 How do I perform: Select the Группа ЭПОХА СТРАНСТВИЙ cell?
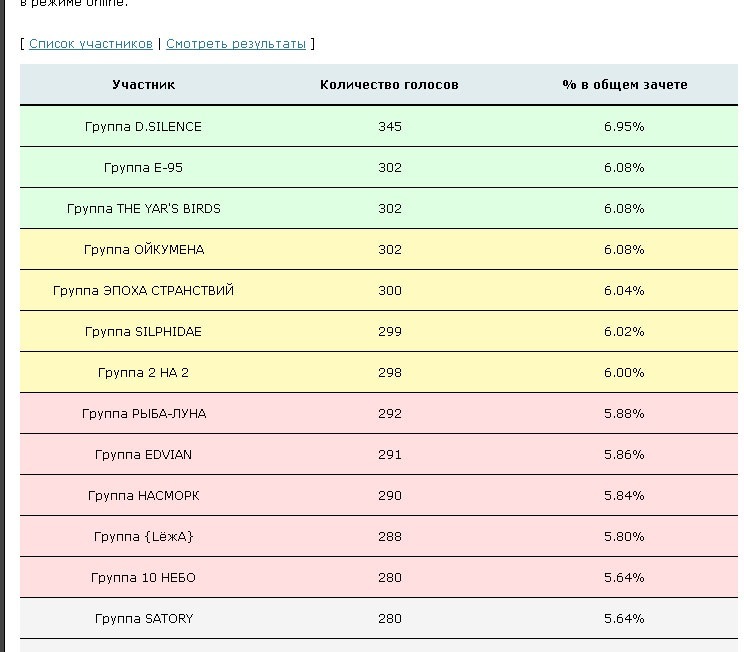click(143, 291)
